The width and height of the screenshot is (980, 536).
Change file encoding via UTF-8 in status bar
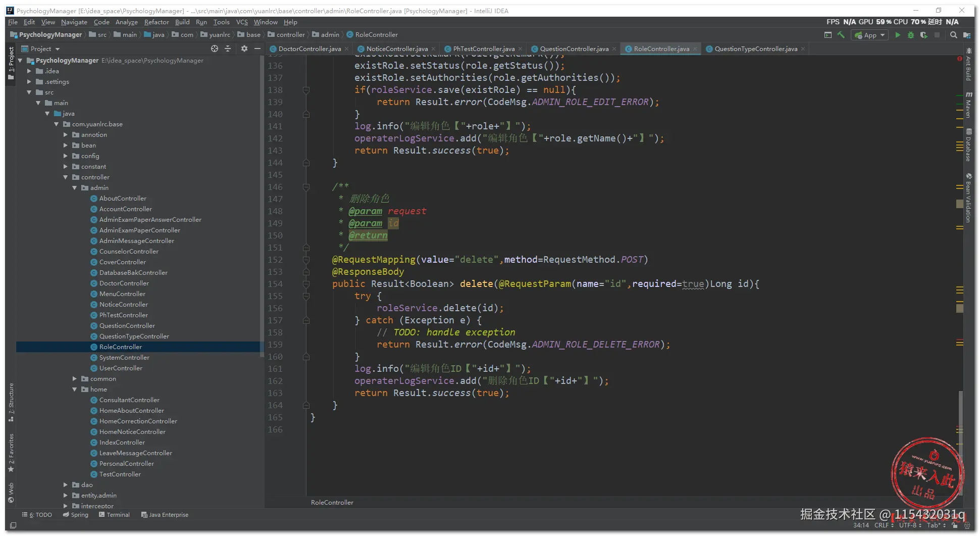tap(909, 525)
